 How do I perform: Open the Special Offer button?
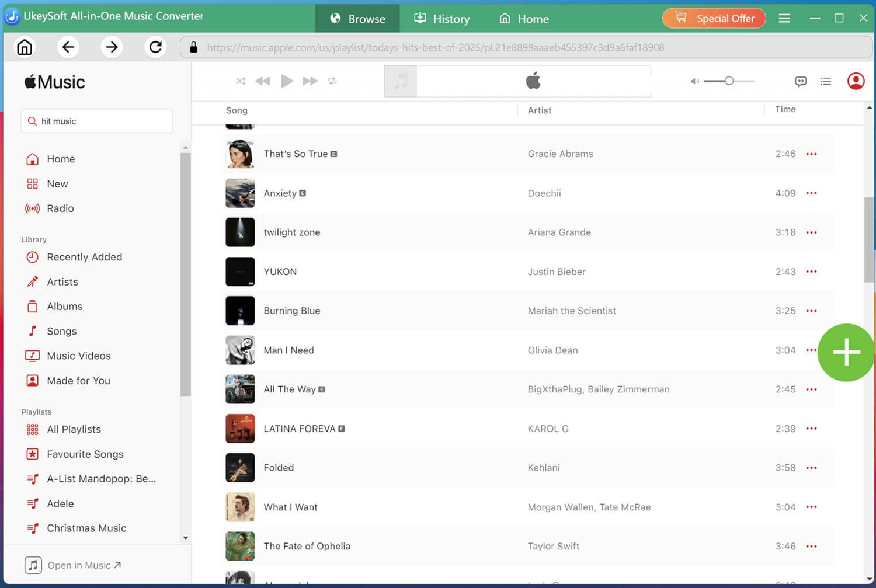tap(714, 18)
